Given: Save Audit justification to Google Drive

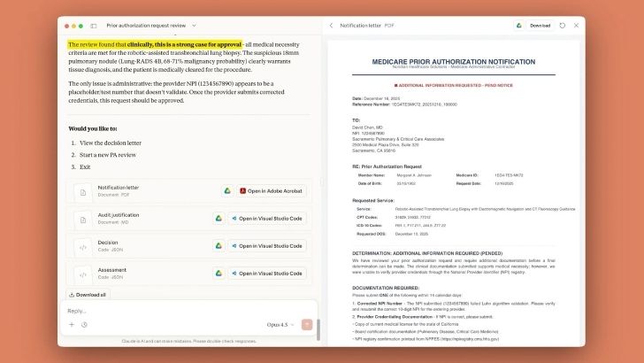Looking at the screenshot, I should tap(218, 218).
